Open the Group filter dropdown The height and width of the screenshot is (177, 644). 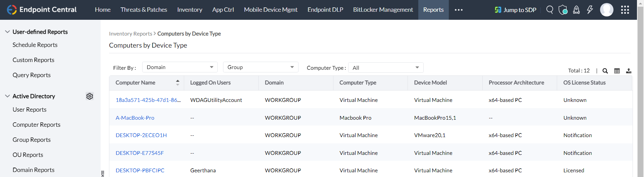(260, 67)
